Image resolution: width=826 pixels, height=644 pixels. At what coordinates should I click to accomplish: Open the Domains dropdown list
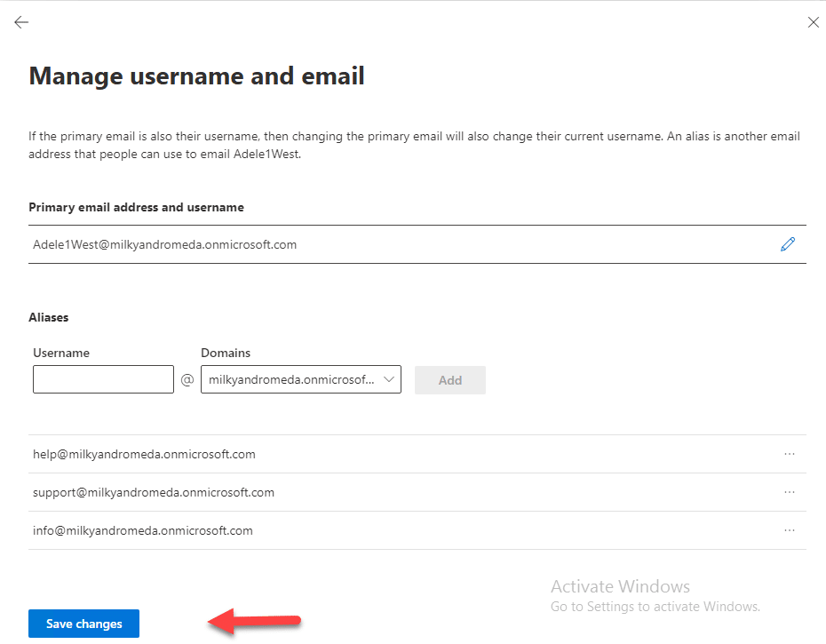(301, 379)
